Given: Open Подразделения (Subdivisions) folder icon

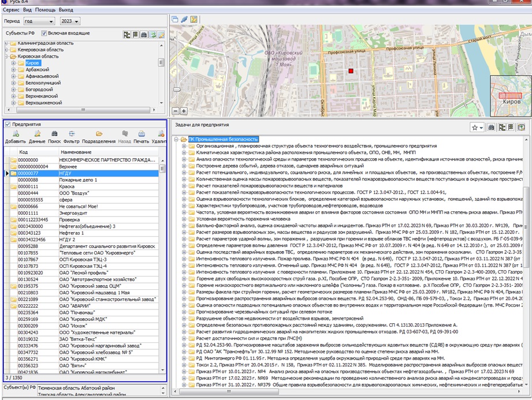Looking at the screenshot, I should click(x=99, y=134).
